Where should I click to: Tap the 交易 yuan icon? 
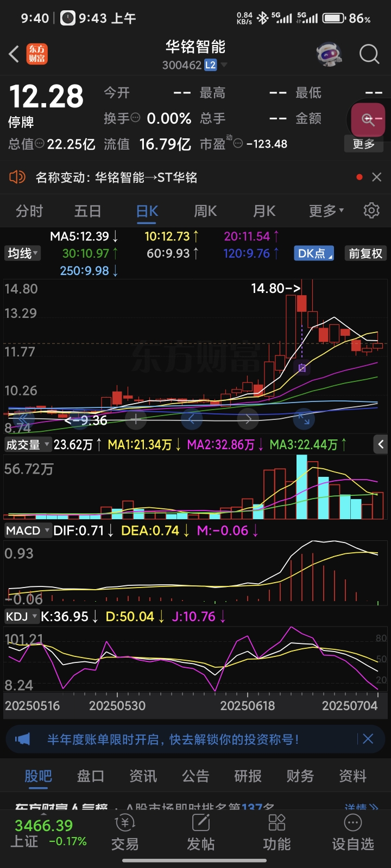(125, 823)
